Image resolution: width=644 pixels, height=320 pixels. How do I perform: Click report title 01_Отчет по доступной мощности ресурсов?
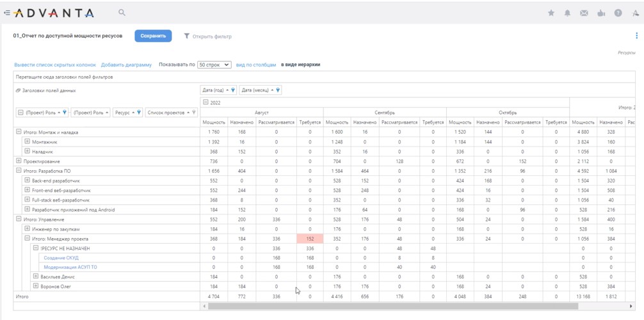[x=68, y=36]
